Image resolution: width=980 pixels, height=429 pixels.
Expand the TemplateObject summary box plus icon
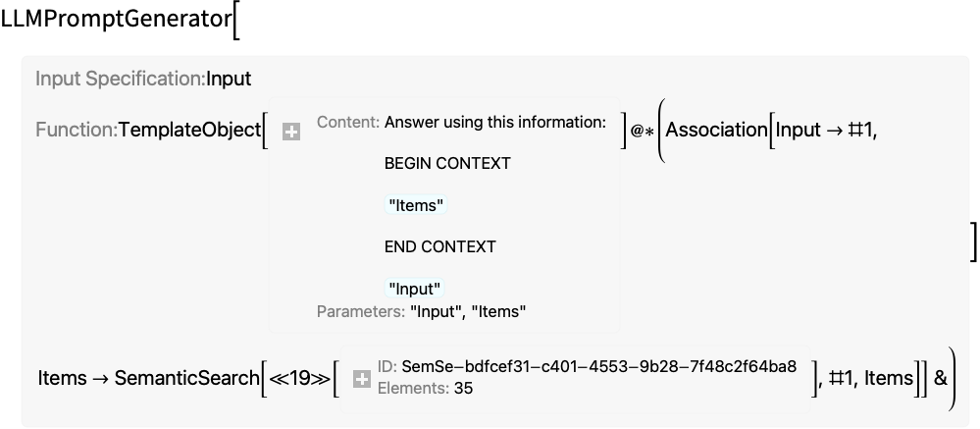tap(291, 132)
